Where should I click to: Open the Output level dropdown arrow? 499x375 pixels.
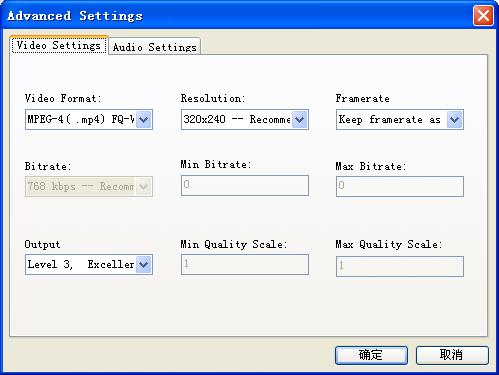[144, 265]
